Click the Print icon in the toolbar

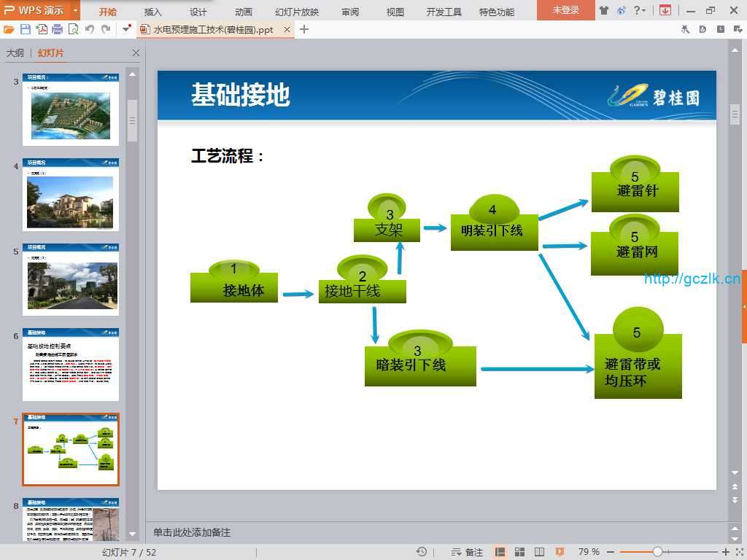[57, 29]
